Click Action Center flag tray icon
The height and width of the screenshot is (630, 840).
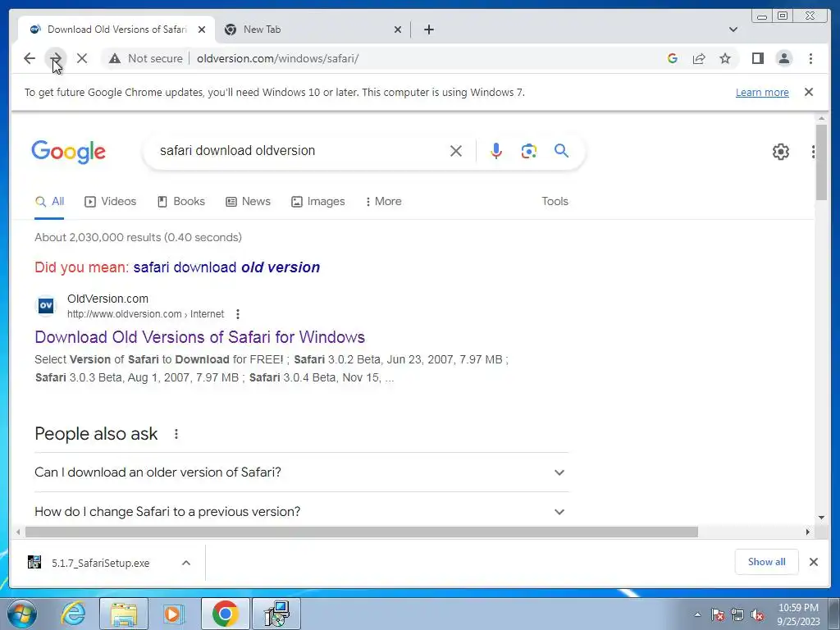click(x=718, y=614)
